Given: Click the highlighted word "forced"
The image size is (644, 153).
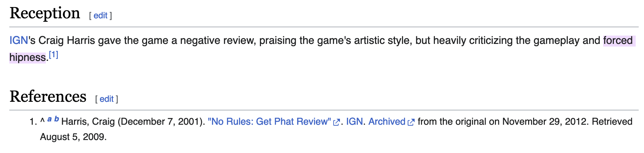Looking at the screenshot, I should coord(618,41).
